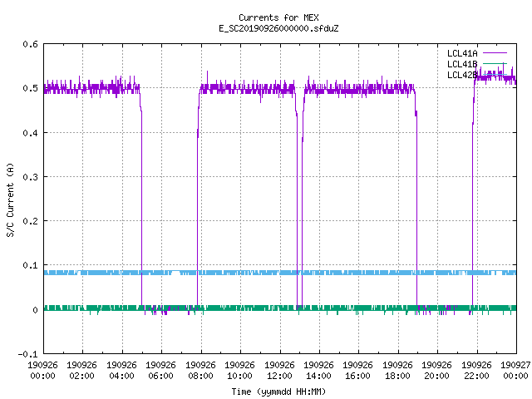Click the LCL41A legend label
The image size is (532, 399).
462,53
